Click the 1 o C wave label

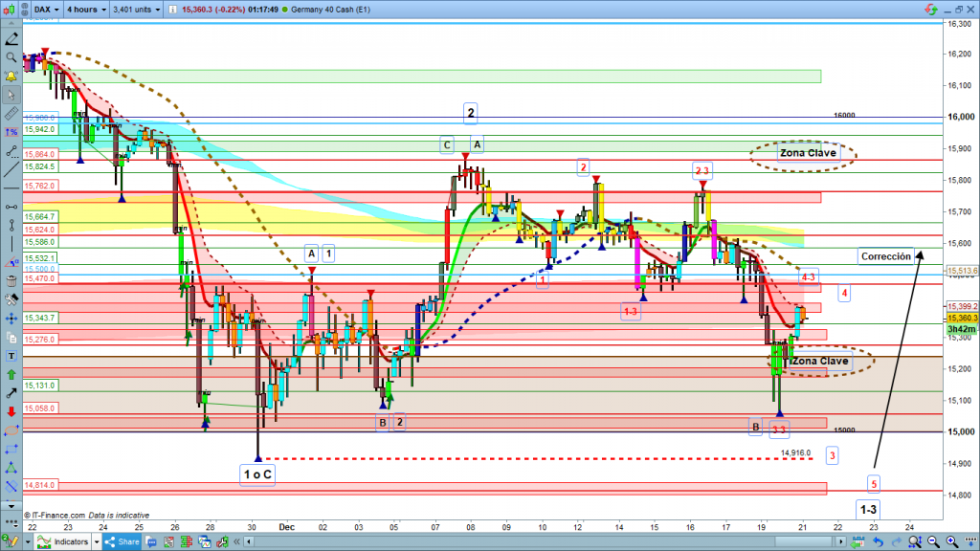(257, 473)
